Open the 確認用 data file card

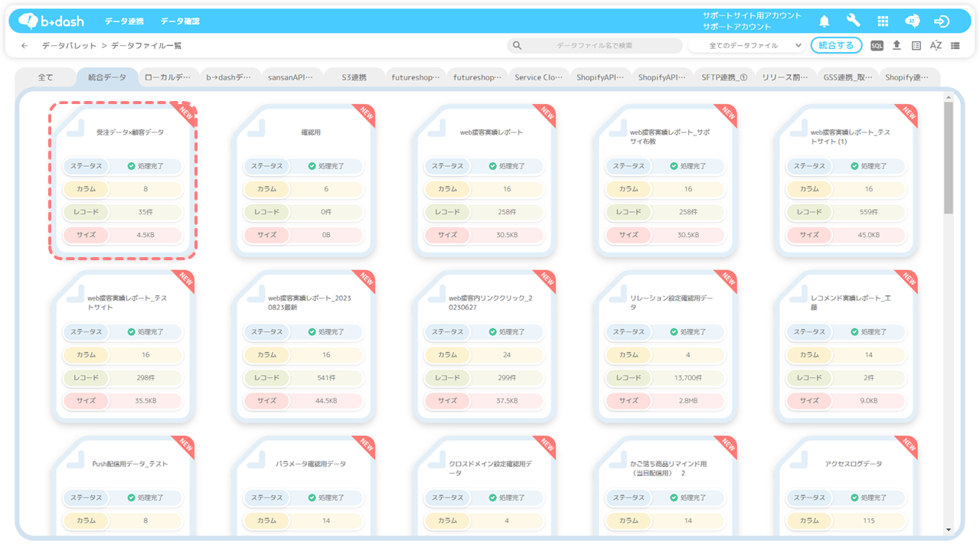tap(304, 181)
